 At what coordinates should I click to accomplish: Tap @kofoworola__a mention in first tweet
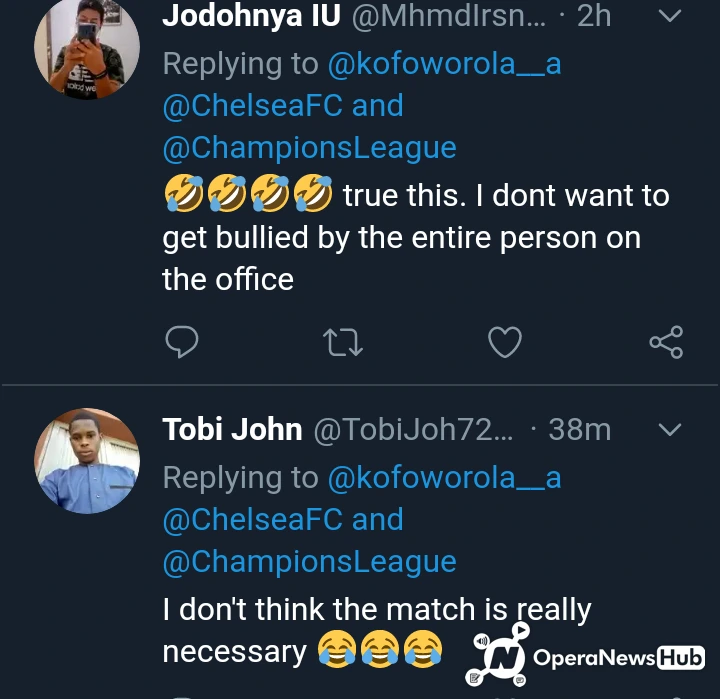click(x=444, y=64)
